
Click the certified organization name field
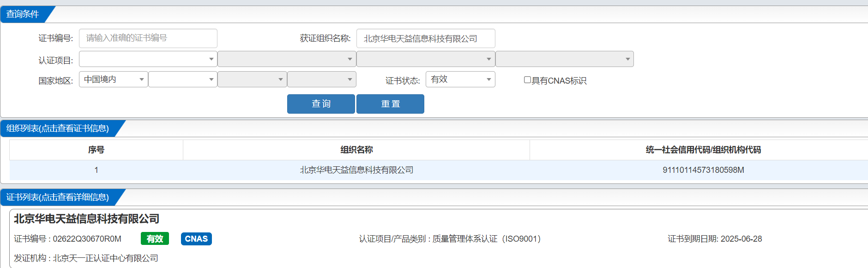tap(426, 38)
